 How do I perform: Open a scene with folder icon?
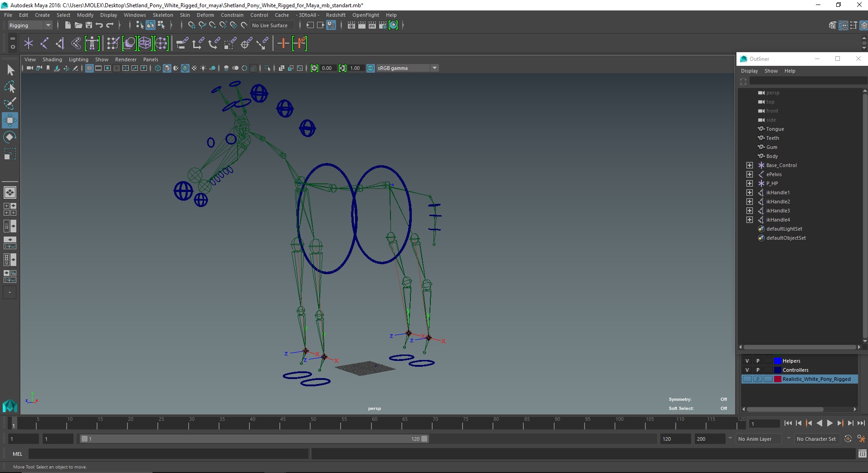click(x=78, y=25)
